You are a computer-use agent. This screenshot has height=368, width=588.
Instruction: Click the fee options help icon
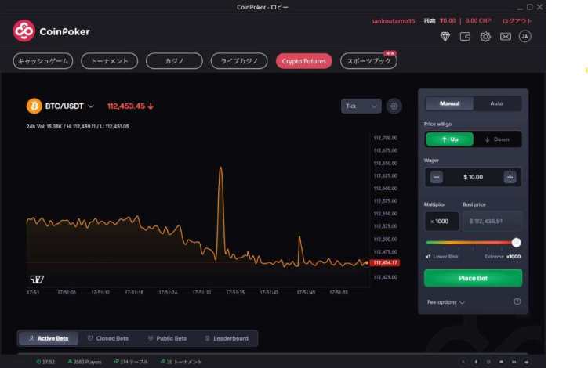(517, 301)
